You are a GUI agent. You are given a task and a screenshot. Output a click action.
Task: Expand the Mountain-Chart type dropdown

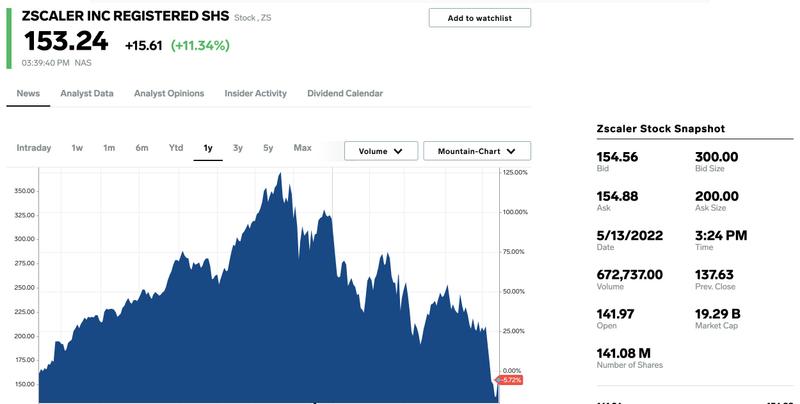point(477,151)
